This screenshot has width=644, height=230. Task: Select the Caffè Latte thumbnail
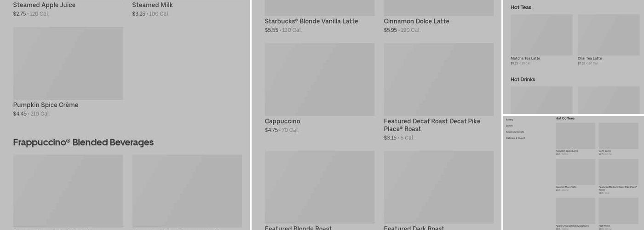[x=618, y=136]
